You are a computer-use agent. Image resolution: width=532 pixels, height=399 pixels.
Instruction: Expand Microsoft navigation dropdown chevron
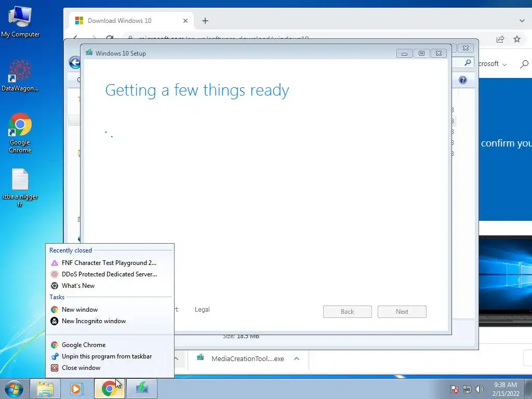point(504,64)
